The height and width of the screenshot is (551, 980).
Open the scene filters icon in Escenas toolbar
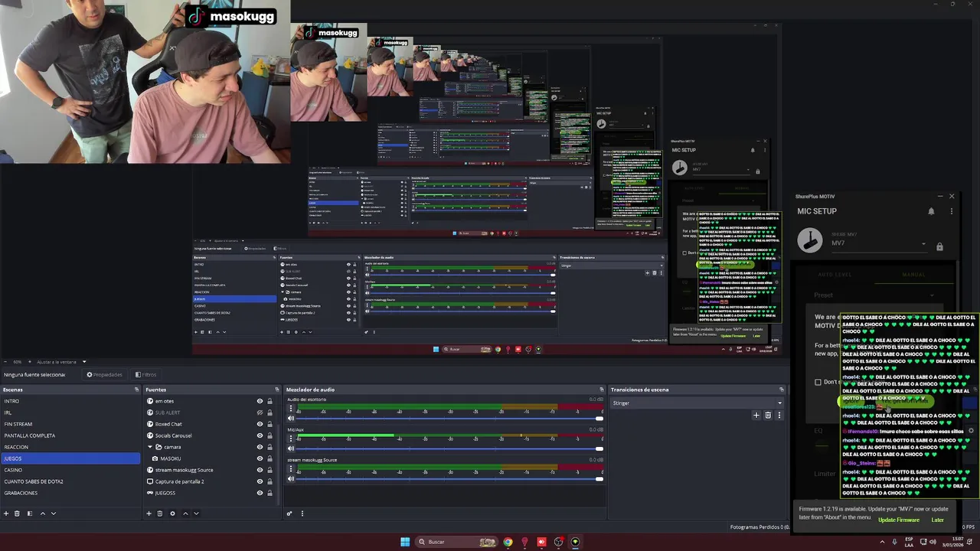[x=30, y=514]
